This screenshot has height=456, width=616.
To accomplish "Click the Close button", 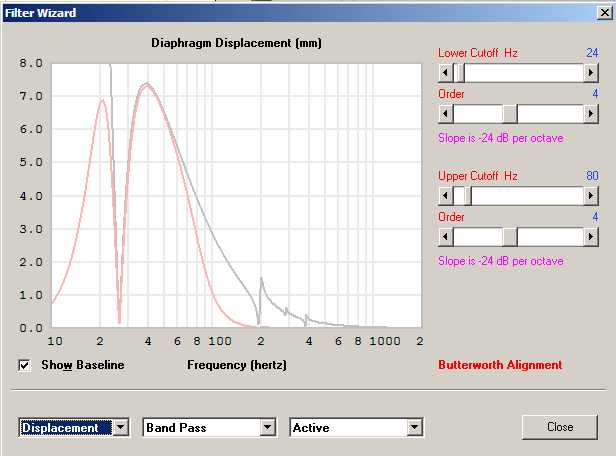I will [560, 427].
